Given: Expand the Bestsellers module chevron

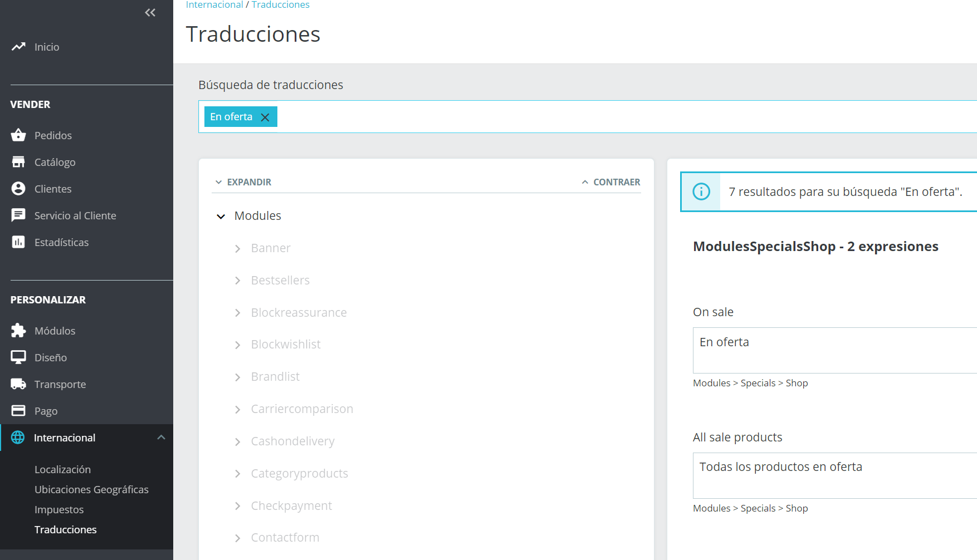Looking at the screenshot, I should (x=238, y=281).
